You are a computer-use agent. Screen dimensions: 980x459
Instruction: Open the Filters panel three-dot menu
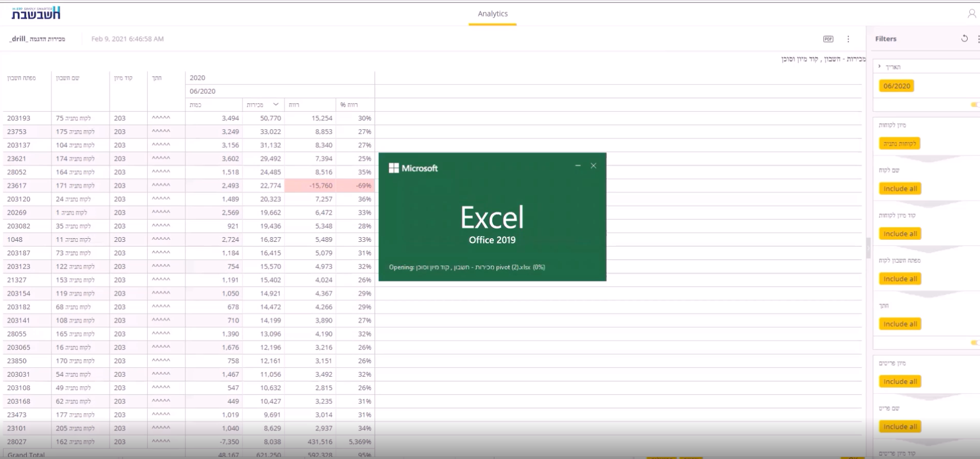click(978, 39)
